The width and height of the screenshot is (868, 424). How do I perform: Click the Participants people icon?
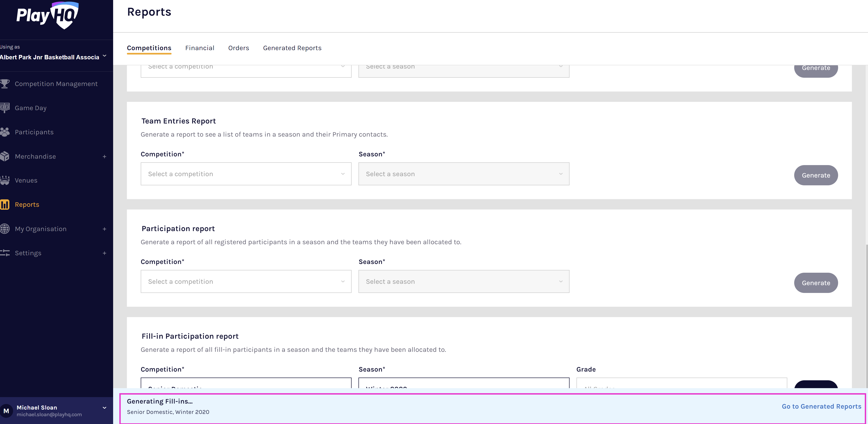(x=5, y=132)
